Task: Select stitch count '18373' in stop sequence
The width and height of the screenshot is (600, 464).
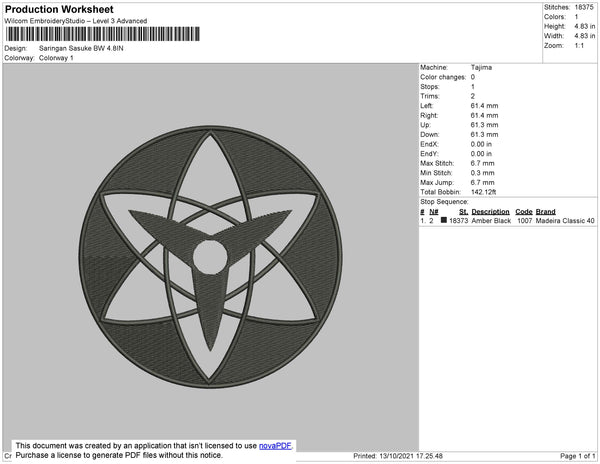Action: pos(458,221)
